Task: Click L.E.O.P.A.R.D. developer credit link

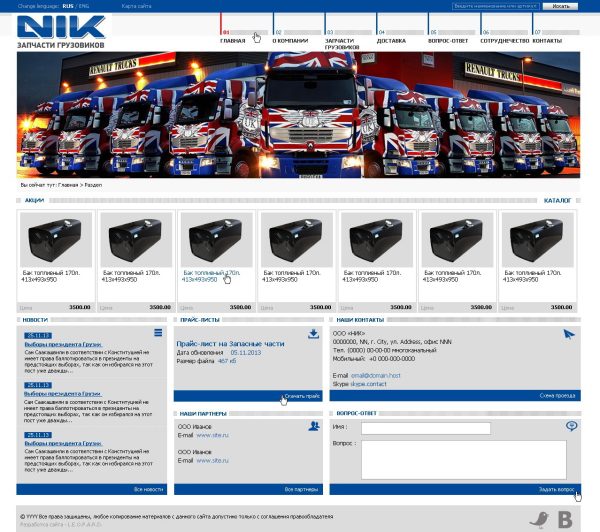Action: coord(83,524)
